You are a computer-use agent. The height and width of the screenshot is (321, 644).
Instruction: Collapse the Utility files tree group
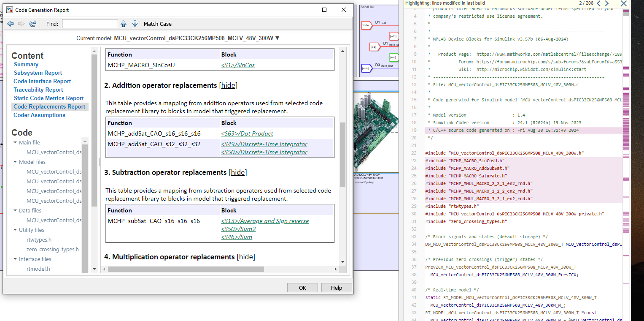click(16, 230)
